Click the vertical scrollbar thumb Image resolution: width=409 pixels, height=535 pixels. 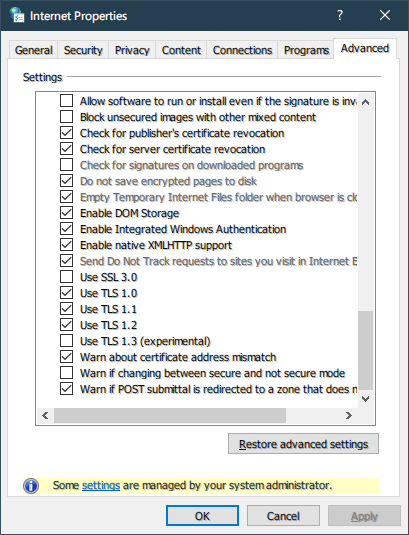pyautogui.click(x=365, y=350)
